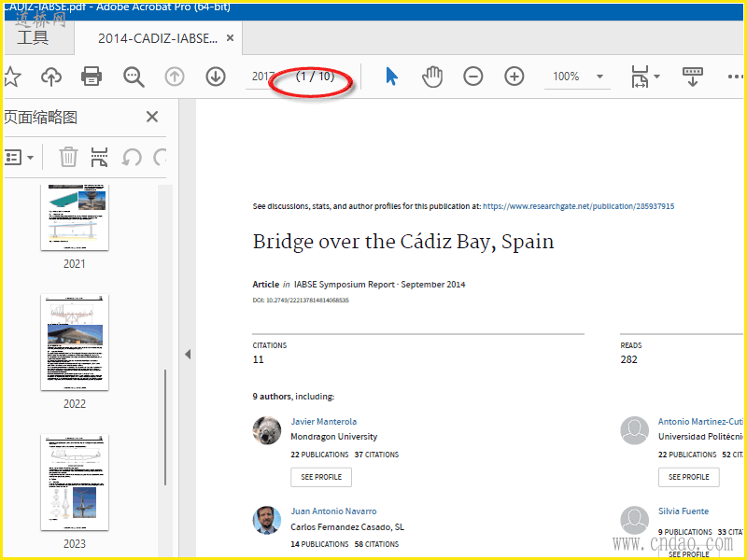Go to previous page arrow
This screenshot has width=747, height=560.
pos(175,77)
